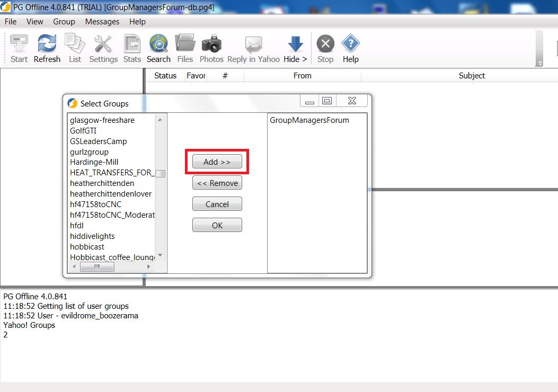This screenshot has width=558, height=392.
Task: Click the Add button to add group
Action: pos(216,162)
